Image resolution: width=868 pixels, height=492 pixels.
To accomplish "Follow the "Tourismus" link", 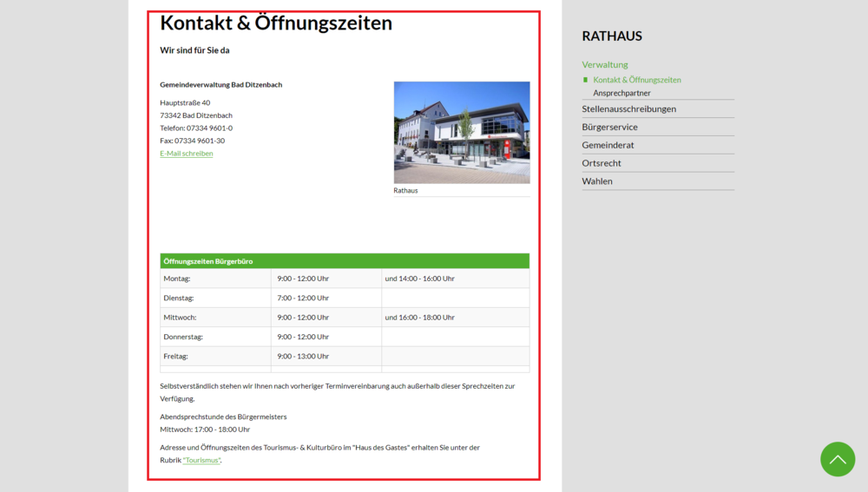I will point(201,460).
